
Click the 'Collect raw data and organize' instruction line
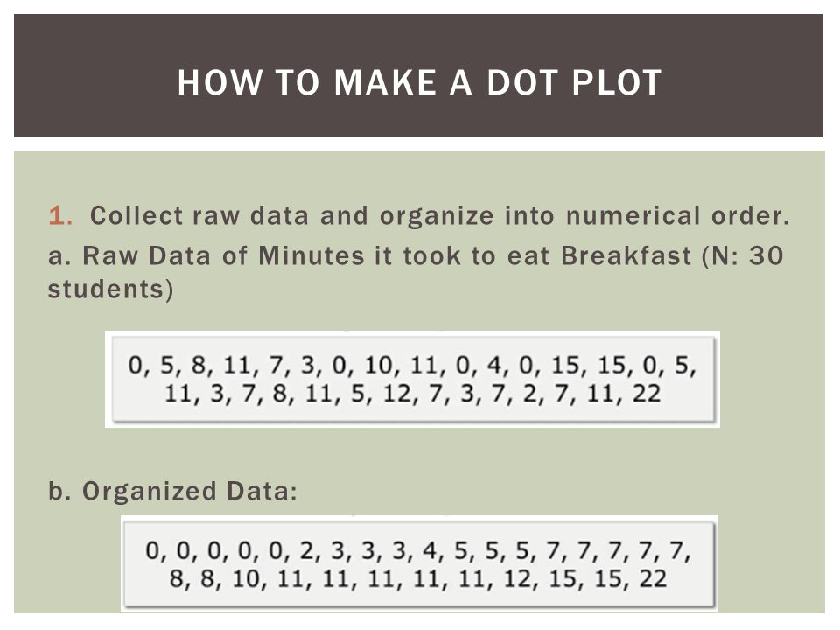coord(440,215)
